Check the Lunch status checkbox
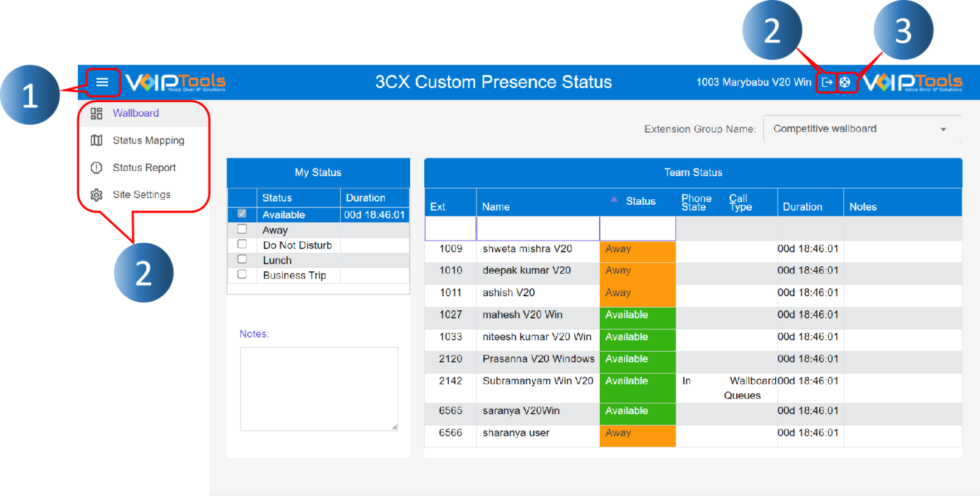The image size is (980, 496). [x=242, y=259]
